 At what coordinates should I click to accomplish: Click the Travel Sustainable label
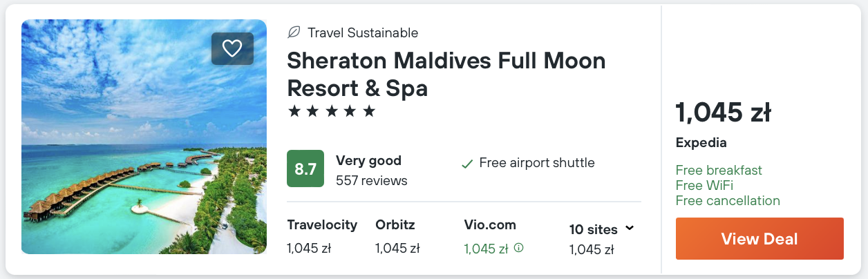(x=363, y=32)
